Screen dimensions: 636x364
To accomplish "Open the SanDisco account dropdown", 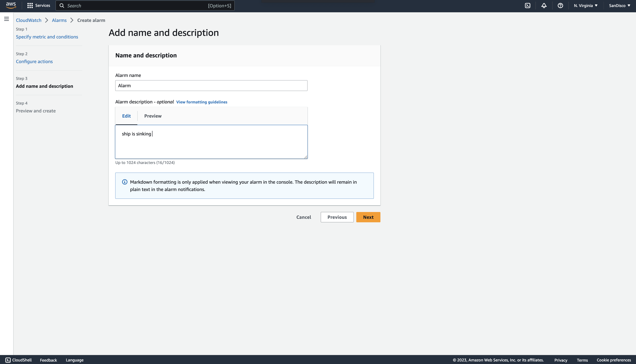I will [619, 6].
